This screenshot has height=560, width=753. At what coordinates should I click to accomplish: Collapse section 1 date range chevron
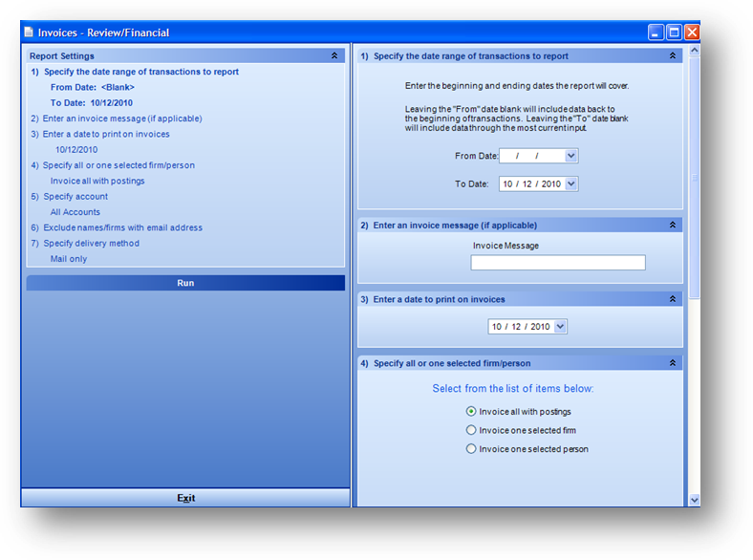673,55
